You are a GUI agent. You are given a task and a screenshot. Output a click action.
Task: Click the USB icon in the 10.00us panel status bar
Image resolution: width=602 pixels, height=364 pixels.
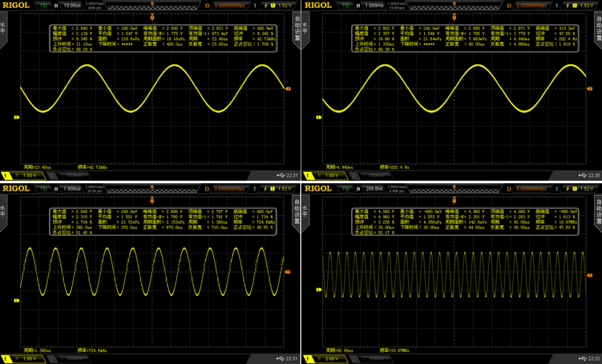pyautogui.click(x=280, y=176)
